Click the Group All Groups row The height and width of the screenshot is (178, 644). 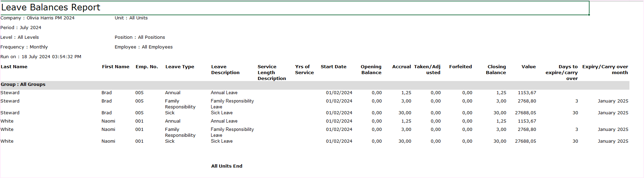tap(23, 84)
